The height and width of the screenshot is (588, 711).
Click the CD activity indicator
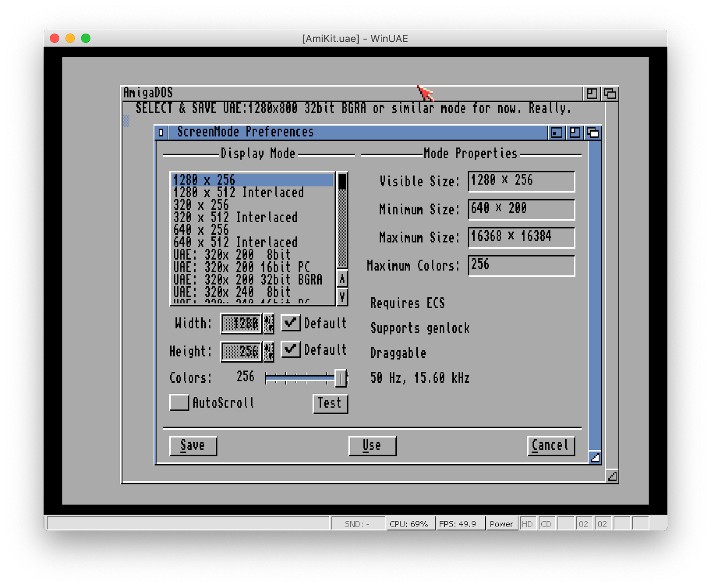pos(546,524)
